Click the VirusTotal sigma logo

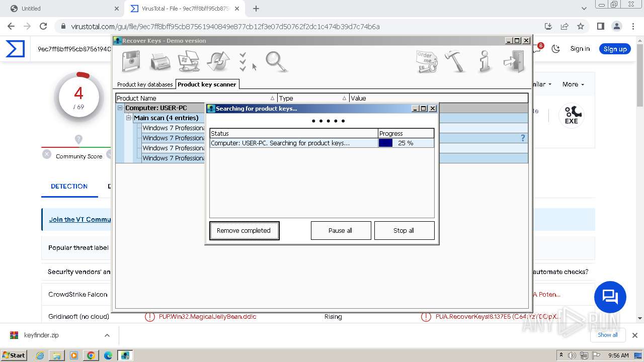(x=15, y=49)
